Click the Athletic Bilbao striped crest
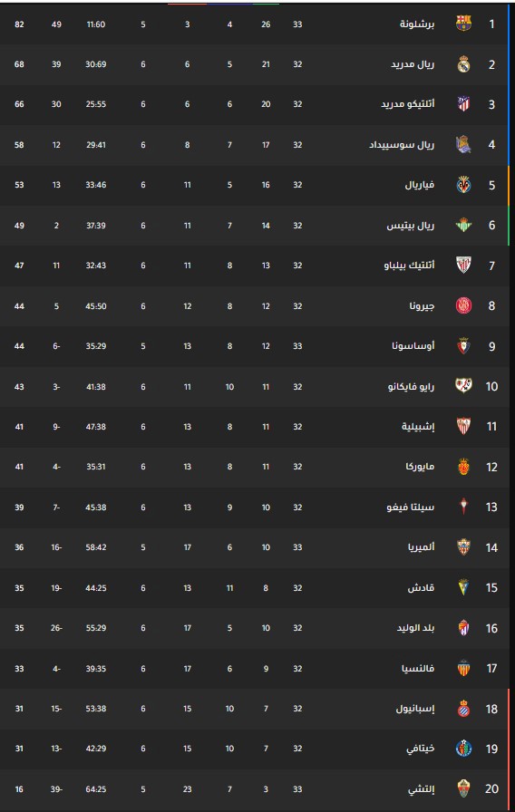Image resolution: width=515 pixels, height=812 pixels. point(463,266)
